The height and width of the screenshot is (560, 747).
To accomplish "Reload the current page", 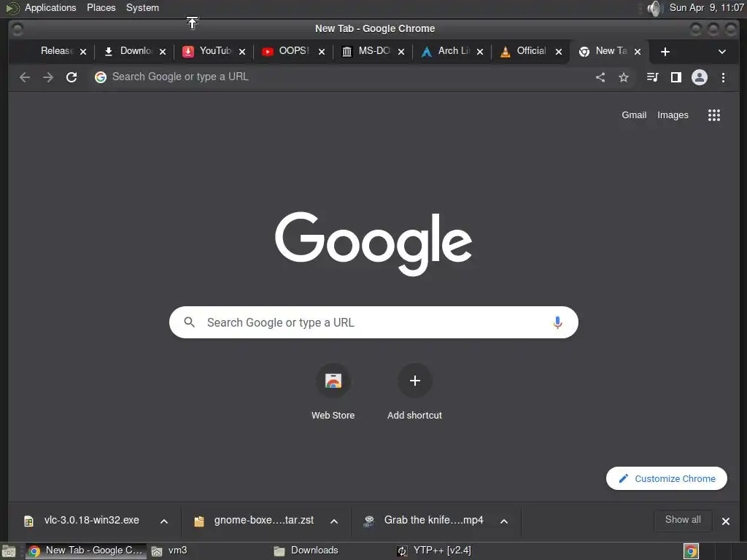I will (71, 77).
